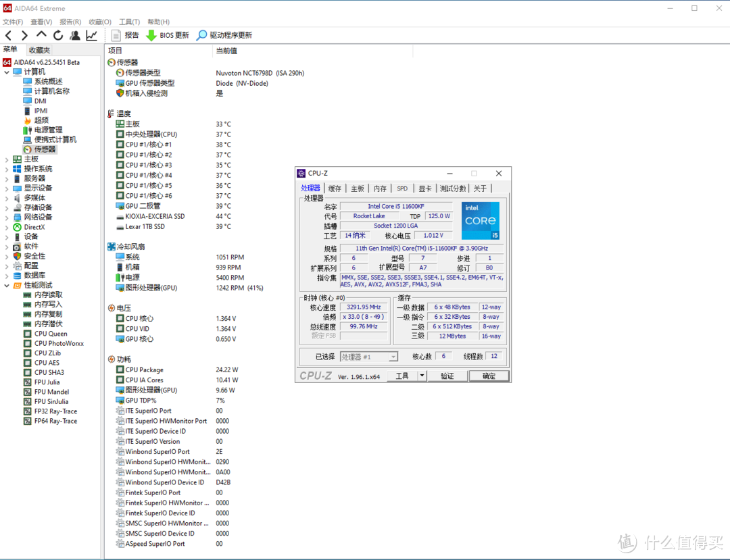This screenshot has width=730, height=560.
Task: Open the 工具(T) menu
Action: click(x=129, y=22)
